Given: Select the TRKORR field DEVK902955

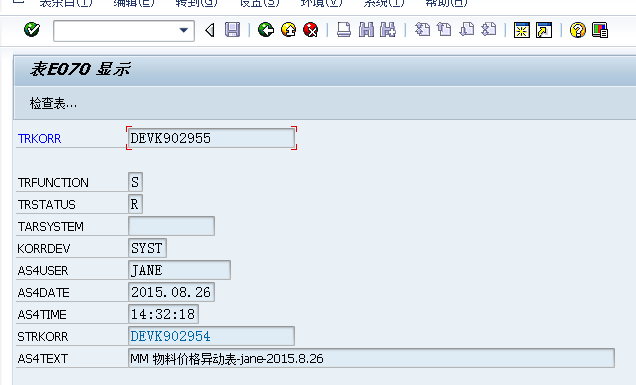Looking at the screenshot, I should tap(211, 138).
